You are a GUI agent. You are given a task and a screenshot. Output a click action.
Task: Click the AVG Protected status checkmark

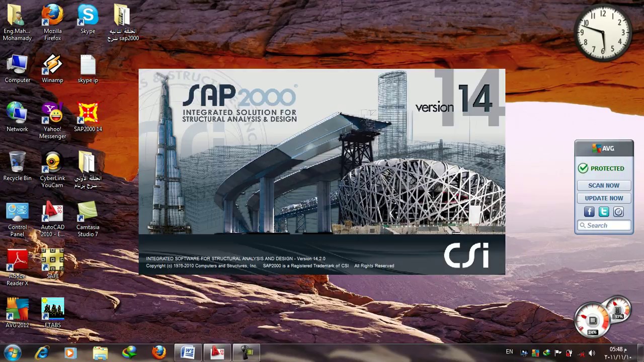pyautogui.click(x=583, y=168)
